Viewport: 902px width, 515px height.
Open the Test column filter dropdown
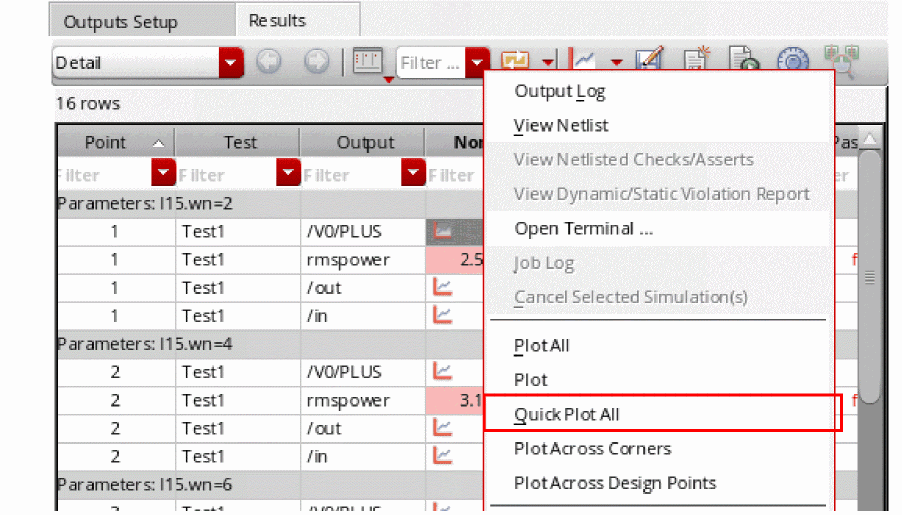pyautogui.click(x=288, y=173)
